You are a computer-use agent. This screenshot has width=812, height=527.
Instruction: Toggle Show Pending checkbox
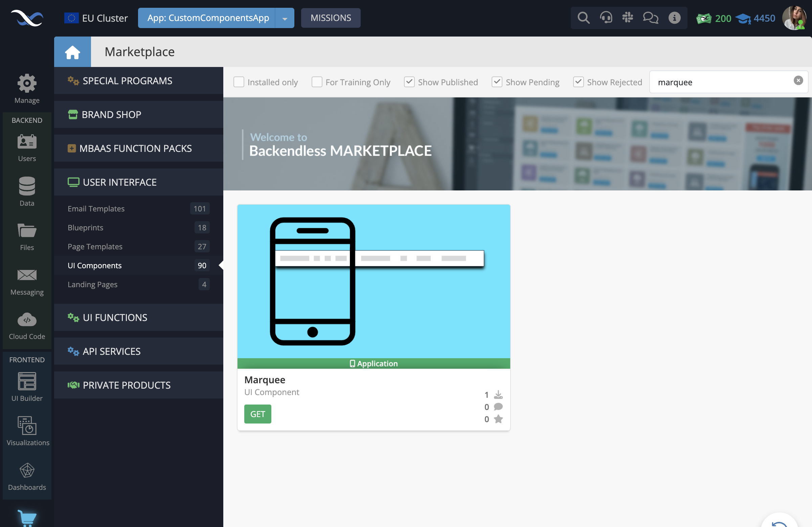[496, 82]
